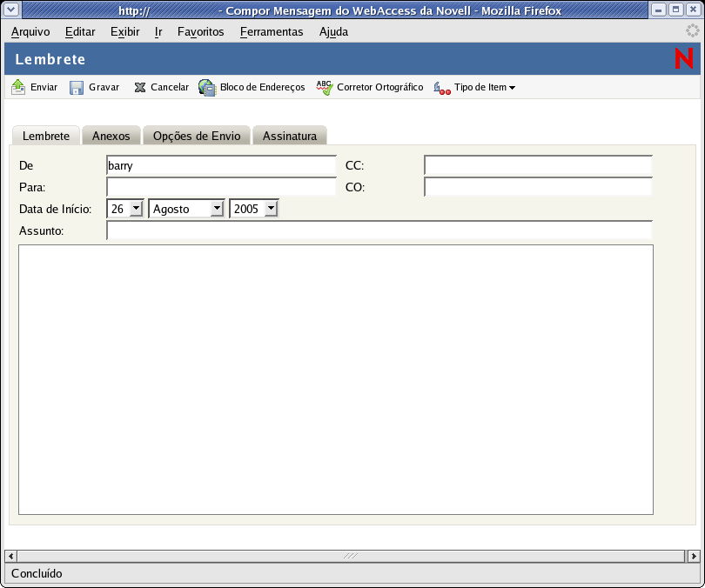Screen dimensions: 705x588
Task: Click the Data de Início label
Action: 56,210
